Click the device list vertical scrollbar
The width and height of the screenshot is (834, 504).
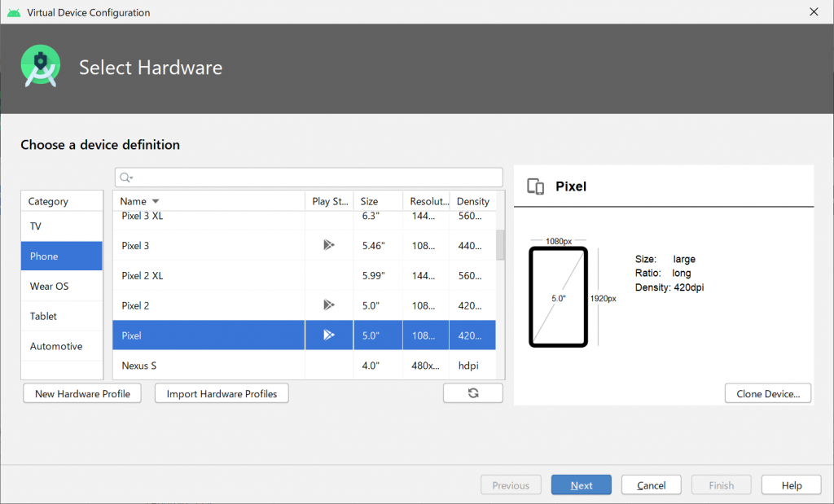(500, 244)
